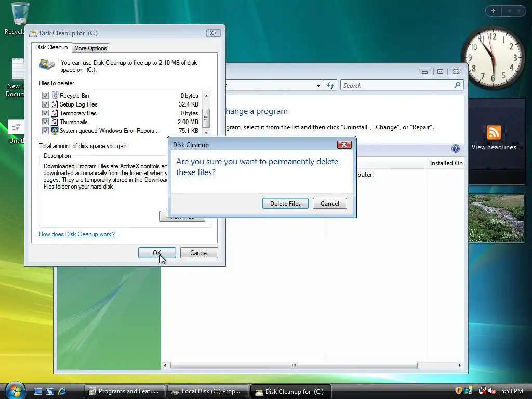The height and width of the screenshot is (399, 532).
Task: Select the Windows Error Reporting list icon
Action: point(55,130)
